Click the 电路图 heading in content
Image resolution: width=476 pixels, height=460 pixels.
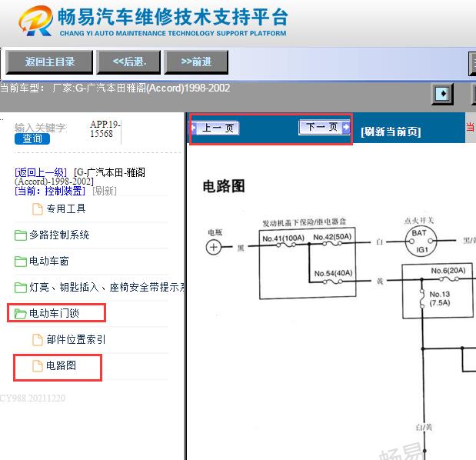(224, 186)
